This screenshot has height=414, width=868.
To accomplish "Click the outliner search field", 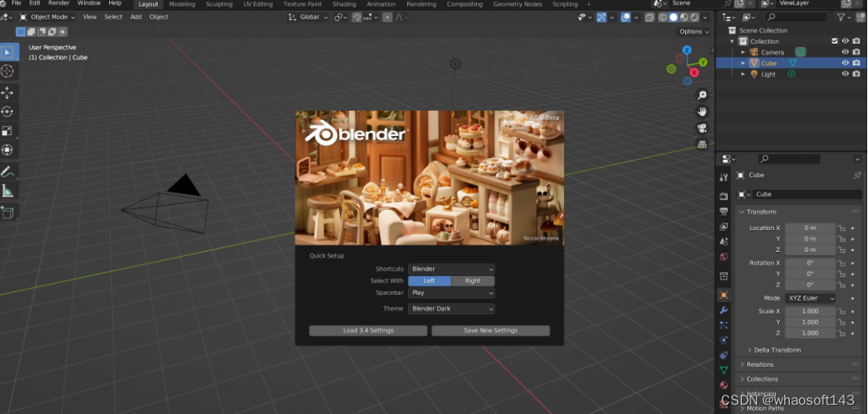I will tap(797, 18).
